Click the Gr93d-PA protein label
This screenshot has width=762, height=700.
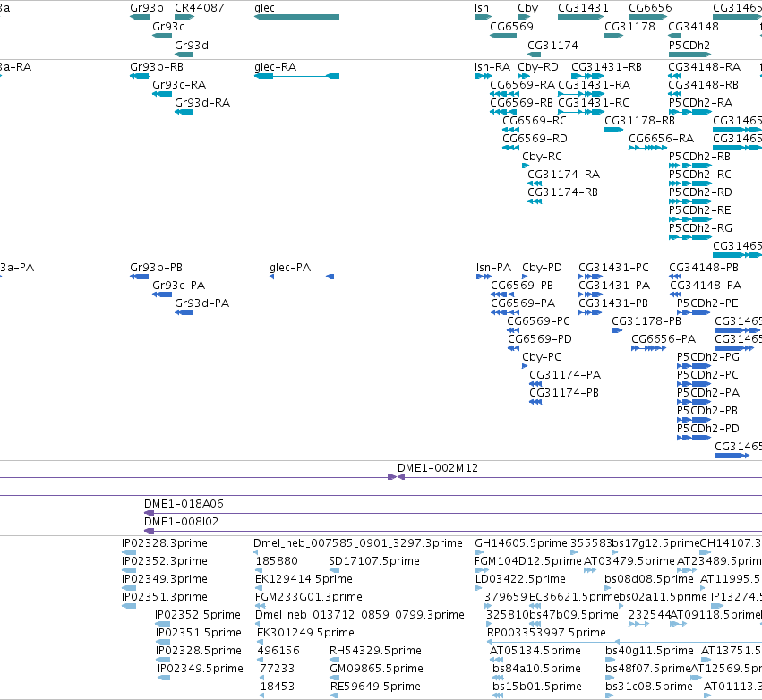(201, 303)
